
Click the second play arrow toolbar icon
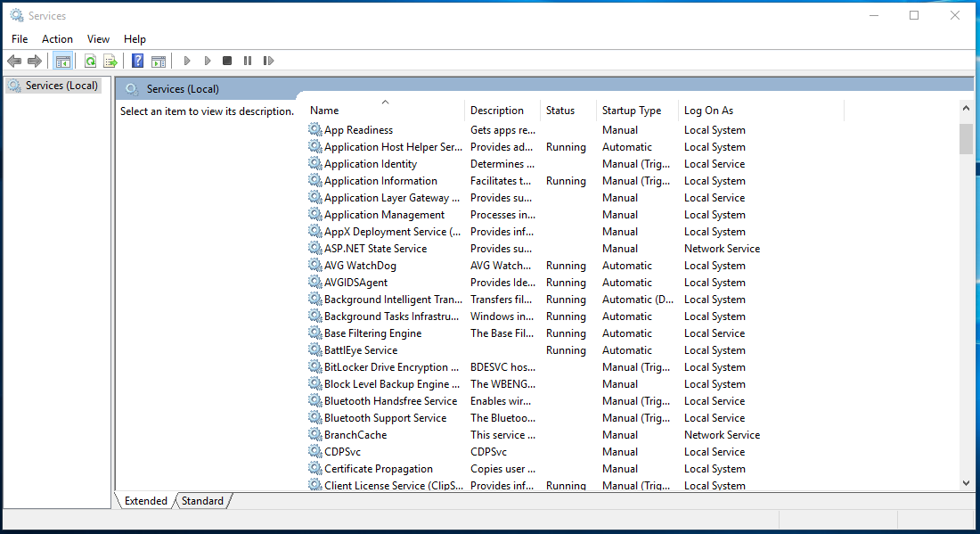[x=208, y=61]
